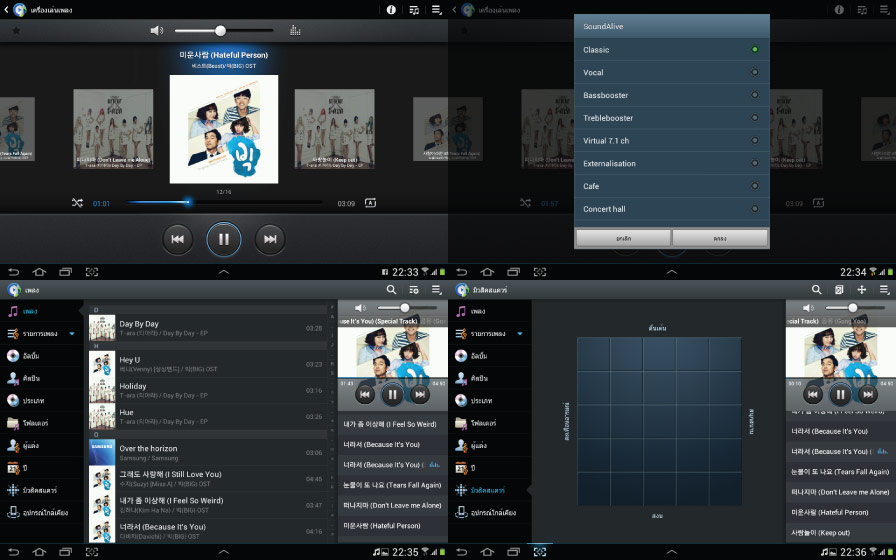Play Over the horizon by Samsung
Image resolution: width=896 pixels, height=560 pixels.
pos(207,453)
